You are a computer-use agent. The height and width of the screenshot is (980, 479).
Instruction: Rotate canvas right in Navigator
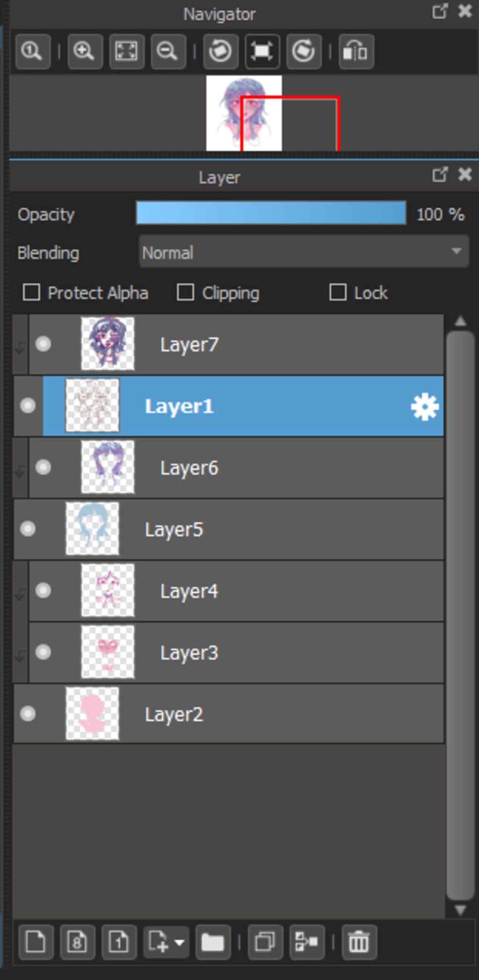[x=304, y=51]
